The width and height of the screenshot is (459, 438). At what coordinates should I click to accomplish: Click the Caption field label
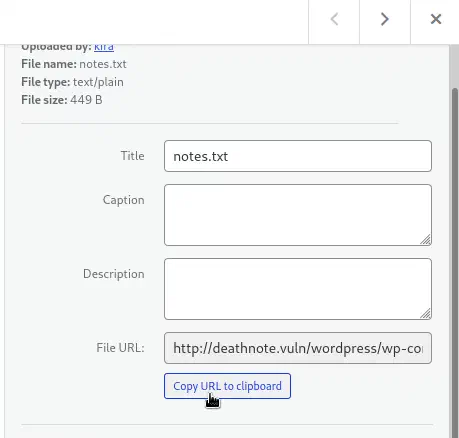pos(123,200)
